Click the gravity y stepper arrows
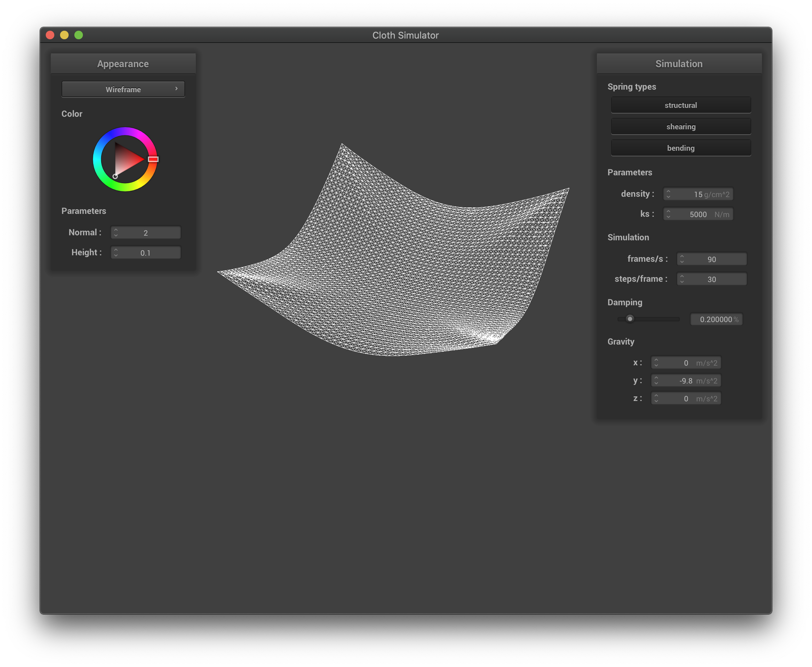 (x=656, y=381)
